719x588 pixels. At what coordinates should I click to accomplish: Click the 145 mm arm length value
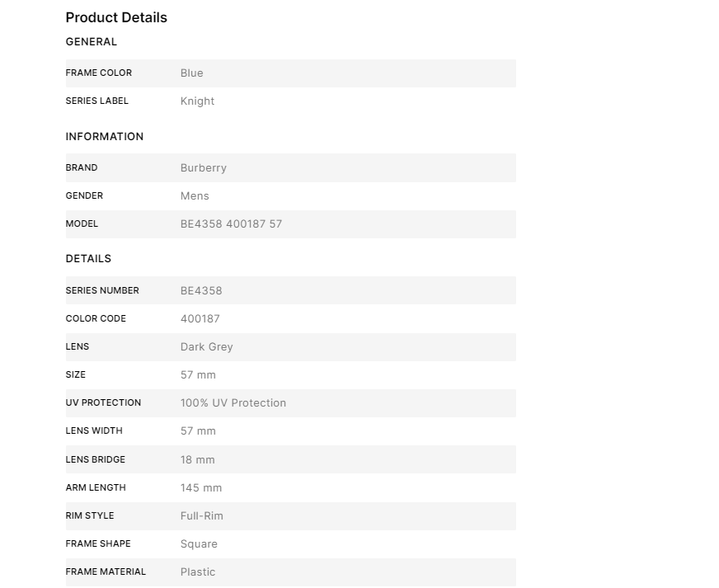(x=201, y=487)
